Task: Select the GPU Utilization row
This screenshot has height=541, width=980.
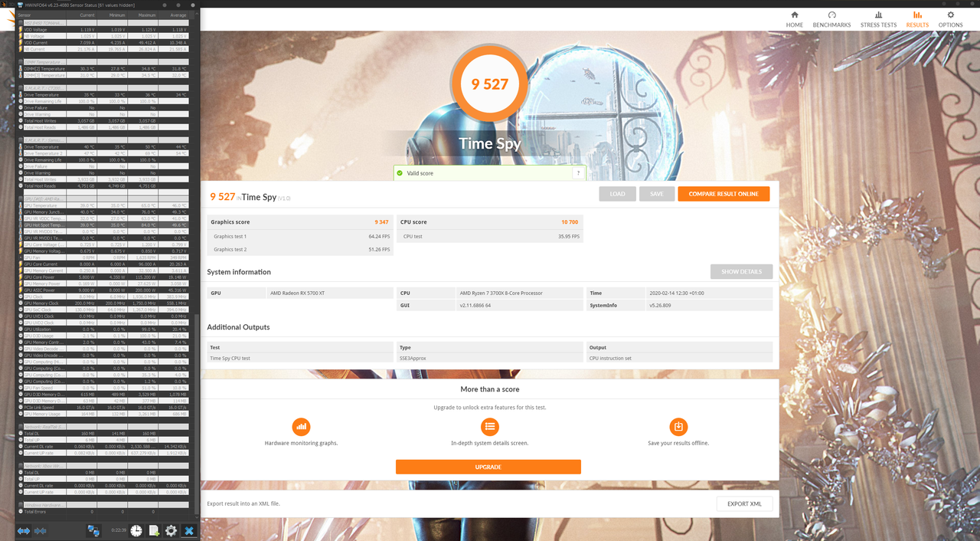Action: [x=103, y=330]
